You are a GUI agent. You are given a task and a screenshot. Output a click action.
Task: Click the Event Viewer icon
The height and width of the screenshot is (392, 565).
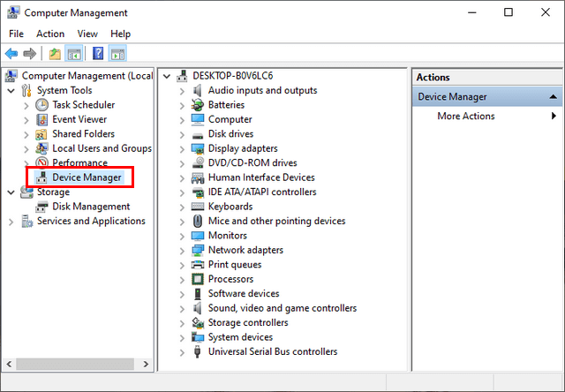(x=41, y=119)
